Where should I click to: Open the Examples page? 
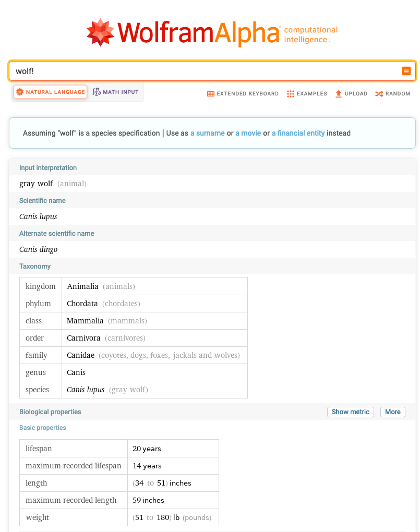307,94
